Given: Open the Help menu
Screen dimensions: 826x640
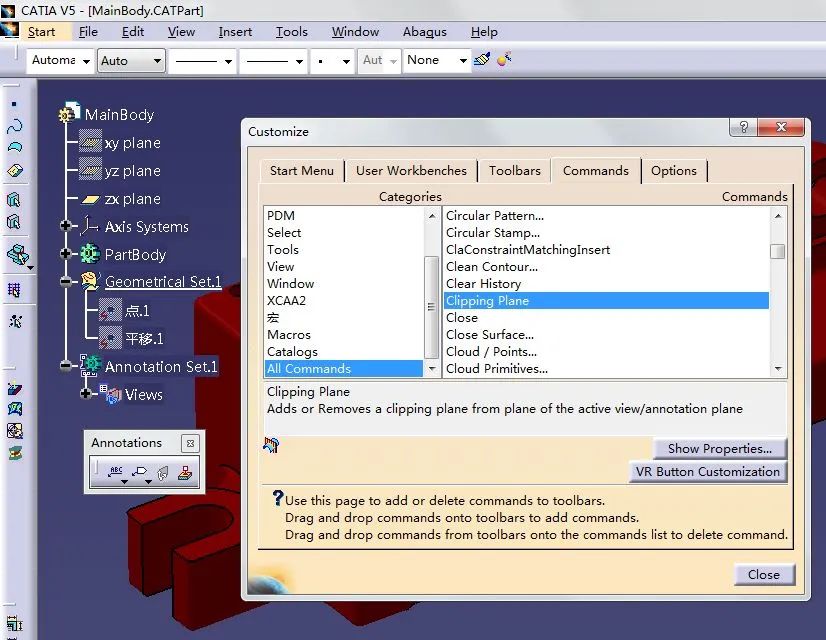Looking at the screenshot, I should pyautogui.click(x=484, y=32).
